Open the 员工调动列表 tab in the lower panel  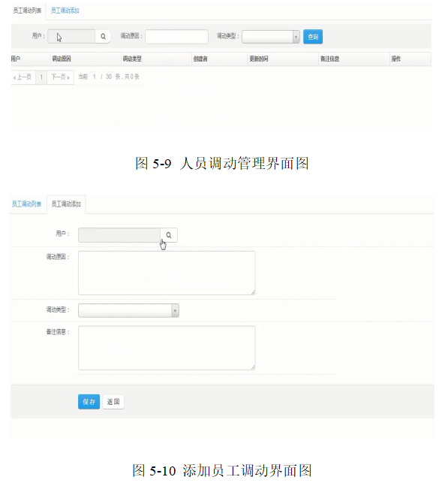tap(26, 204)
